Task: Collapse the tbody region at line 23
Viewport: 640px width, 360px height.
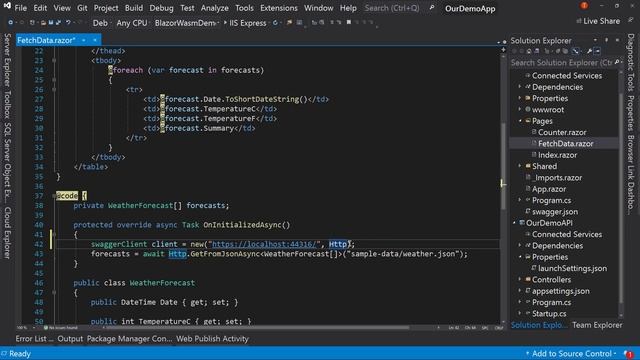Action: [x=54, y=60]
